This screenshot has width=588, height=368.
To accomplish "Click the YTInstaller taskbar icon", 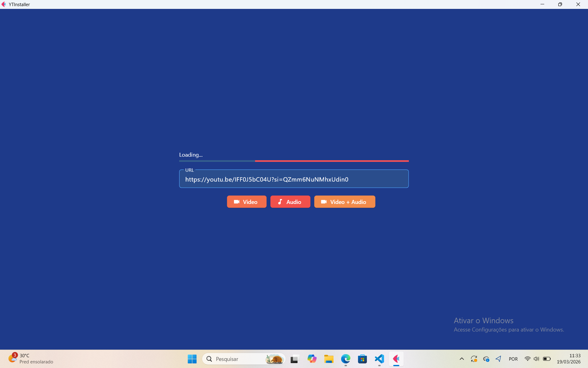I will [396, 359].
